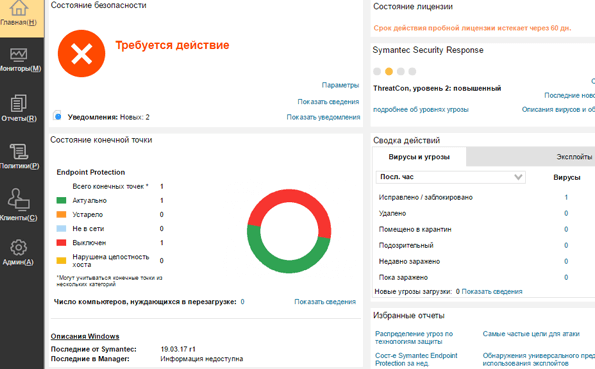The height and width of the screenshot is (369, 595).
Task: Open Описания Windows link
Action: (85, 336)
